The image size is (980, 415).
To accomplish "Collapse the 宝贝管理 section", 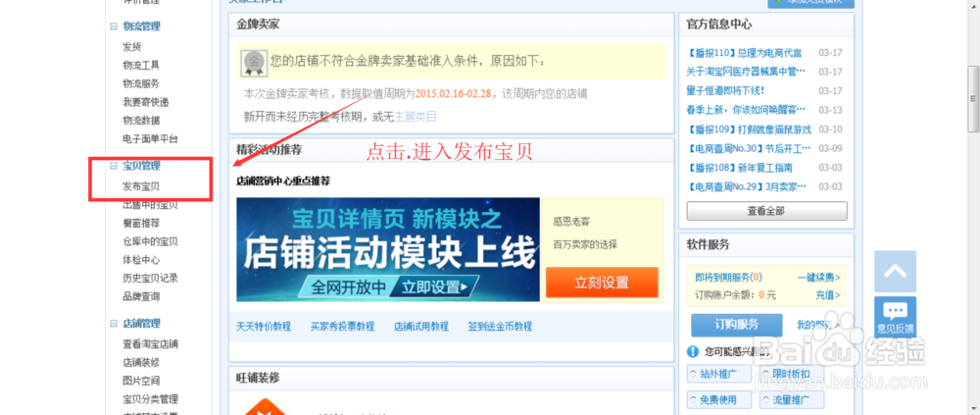I will (x=114, y=166).
